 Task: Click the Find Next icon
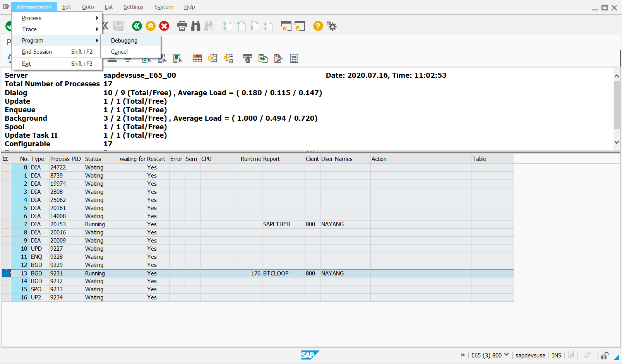coord(209,26)
